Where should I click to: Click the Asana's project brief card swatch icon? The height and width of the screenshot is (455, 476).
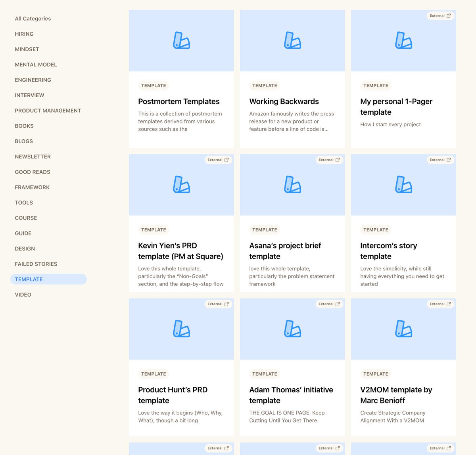292,185
